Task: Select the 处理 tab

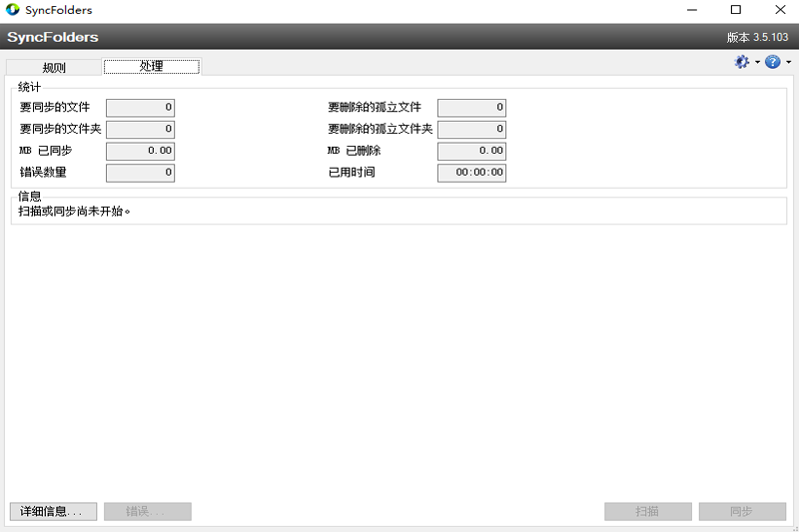Action: point(152,66)
